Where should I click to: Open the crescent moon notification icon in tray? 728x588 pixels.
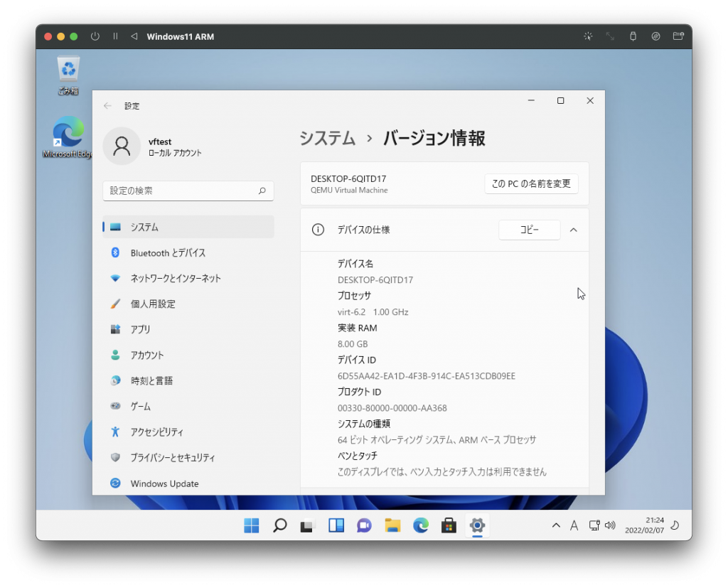click(x=675, y=525)
